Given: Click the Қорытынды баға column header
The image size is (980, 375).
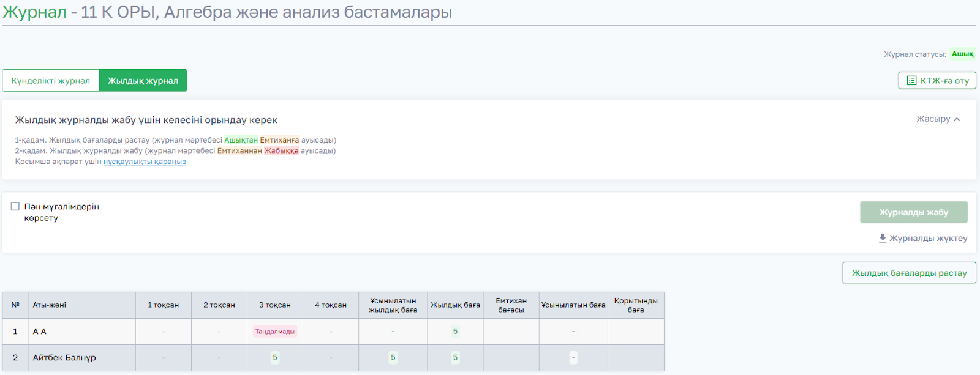Looking at the screenshot, I should coord(636,305).
